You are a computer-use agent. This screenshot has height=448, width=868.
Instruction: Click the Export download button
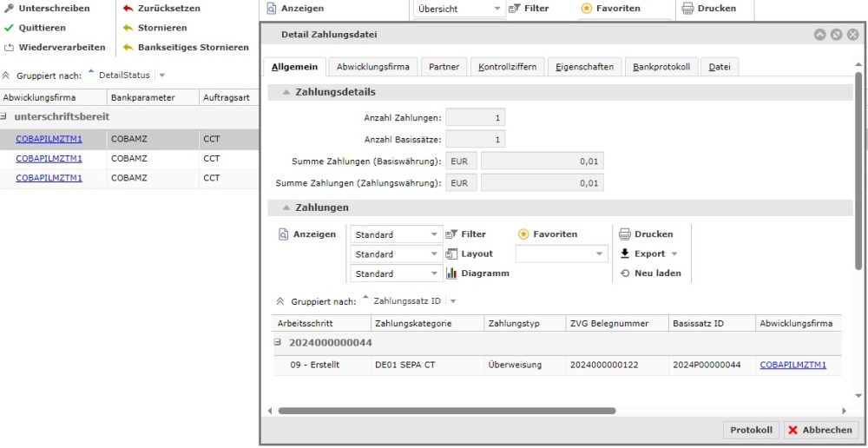coord(642,254)
